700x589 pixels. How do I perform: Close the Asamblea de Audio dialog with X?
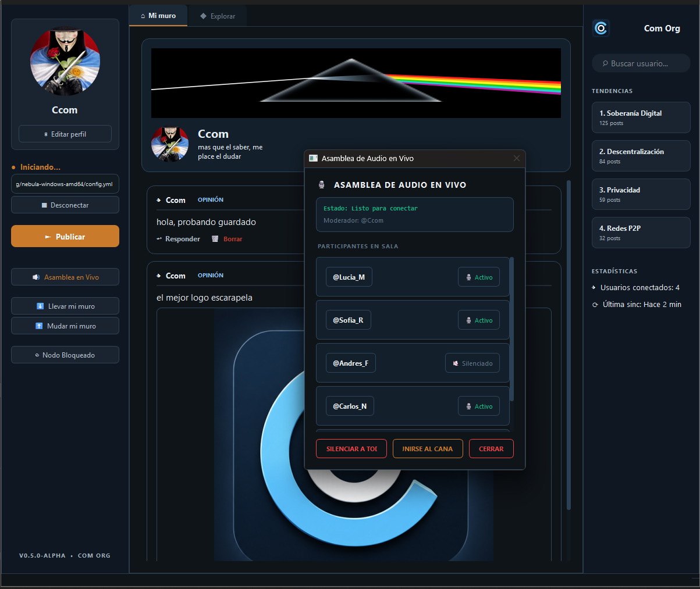517,158
